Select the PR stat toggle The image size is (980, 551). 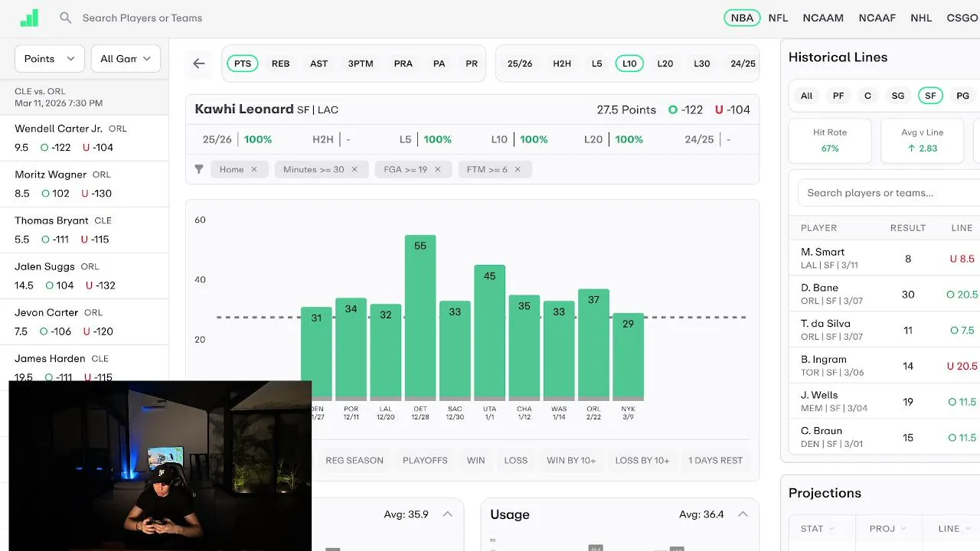pos(472,64)
